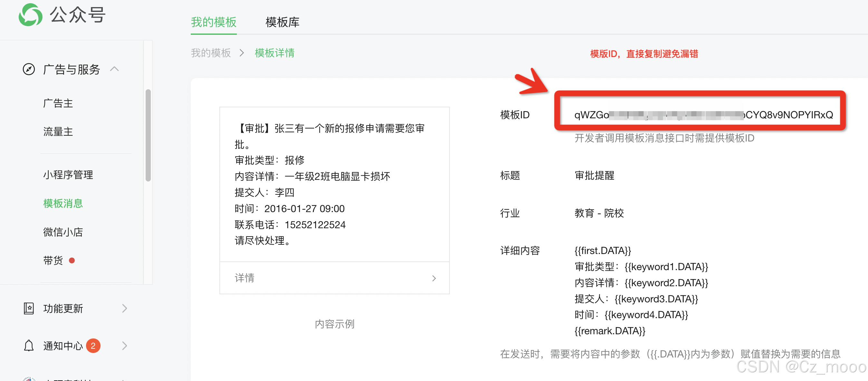Select the 我的模板 tab
Screen dimensions: 868x381
(214, 22)
